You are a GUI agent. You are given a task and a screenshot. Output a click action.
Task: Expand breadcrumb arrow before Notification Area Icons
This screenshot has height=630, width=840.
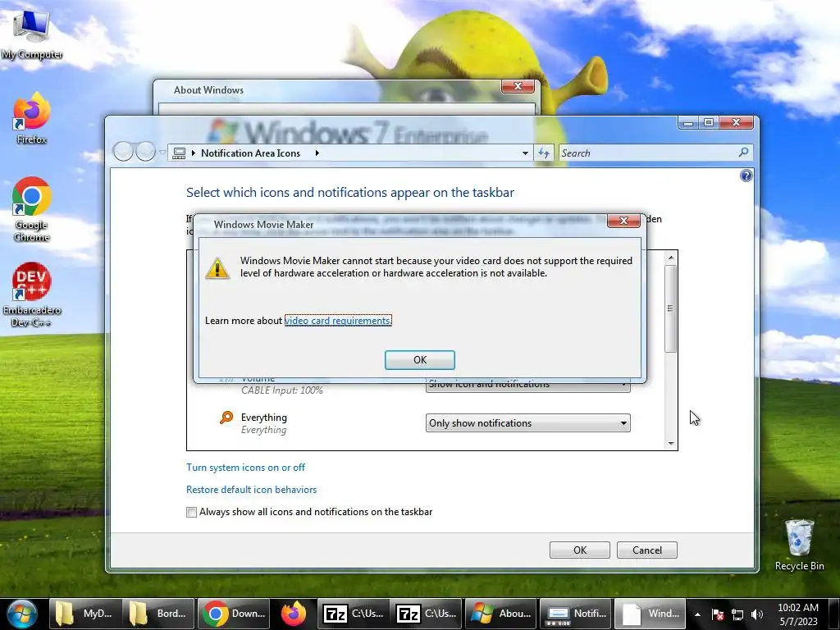[x=194, y=153]
